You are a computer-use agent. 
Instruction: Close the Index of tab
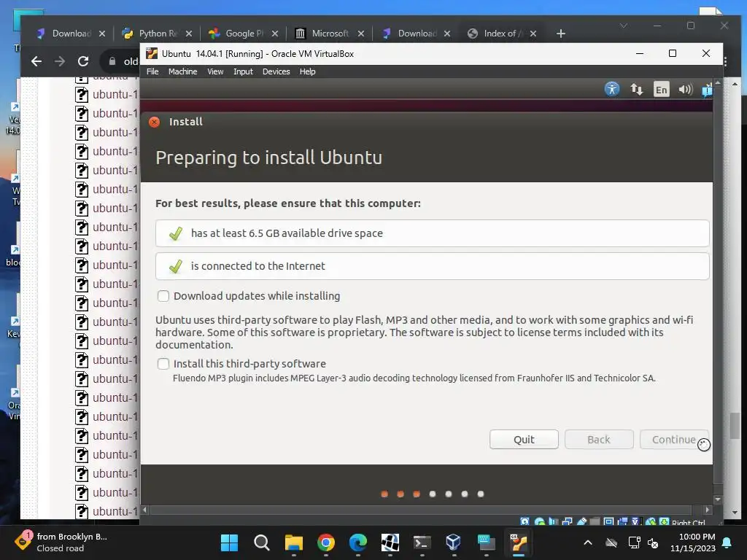533,34
